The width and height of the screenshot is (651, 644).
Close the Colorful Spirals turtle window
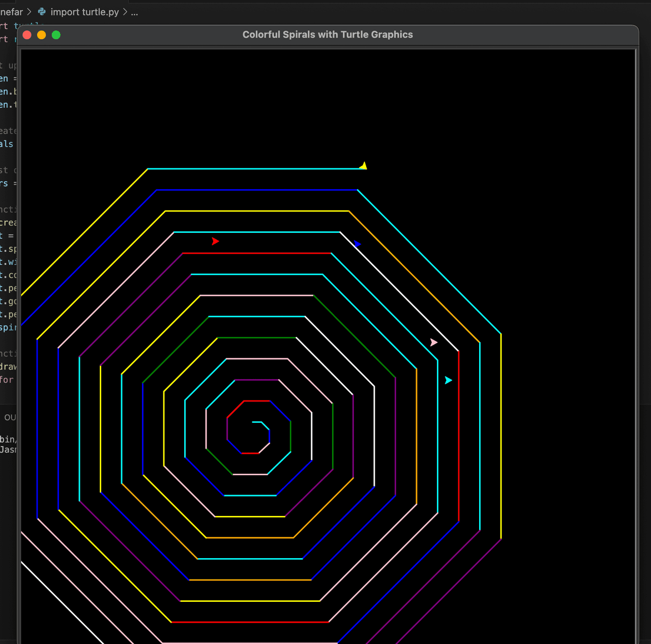[x=27, y=35]
